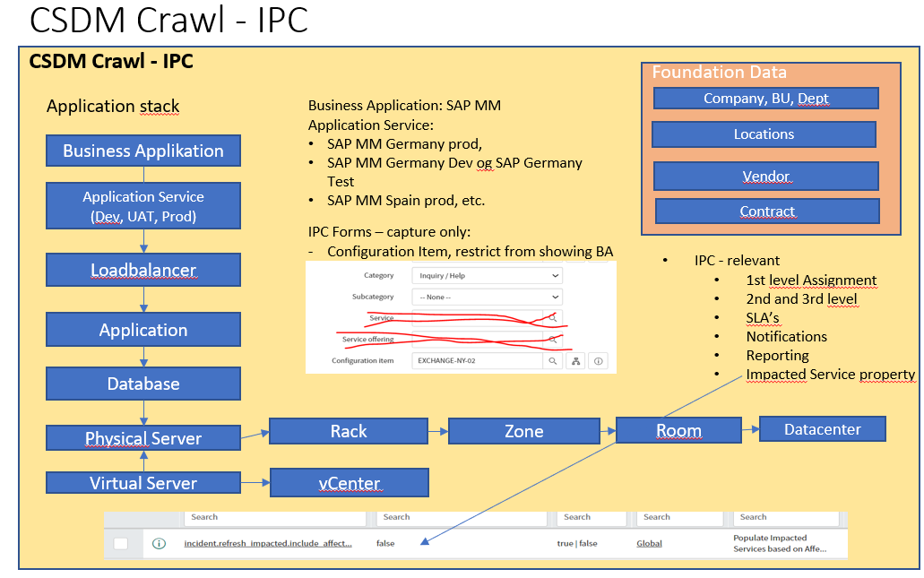The image size is (924, 578).
Task: Click the info icon in the incident.refresh_impacted row
Action: tap(160, 543)
